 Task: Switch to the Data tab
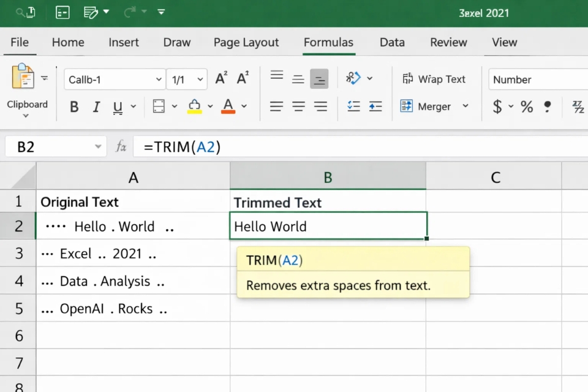(392, 42)
